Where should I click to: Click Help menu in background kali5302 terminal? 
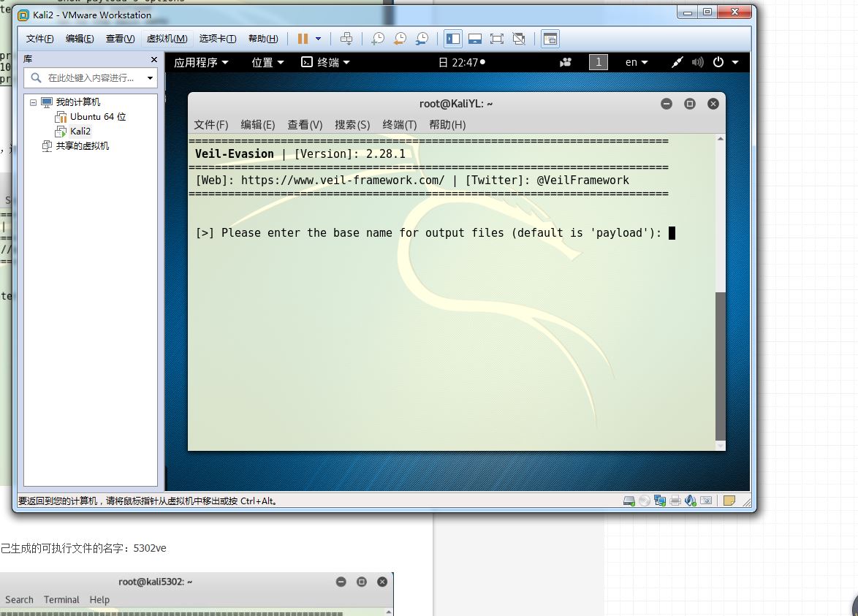pyautogui.click(x=99, y=600)
